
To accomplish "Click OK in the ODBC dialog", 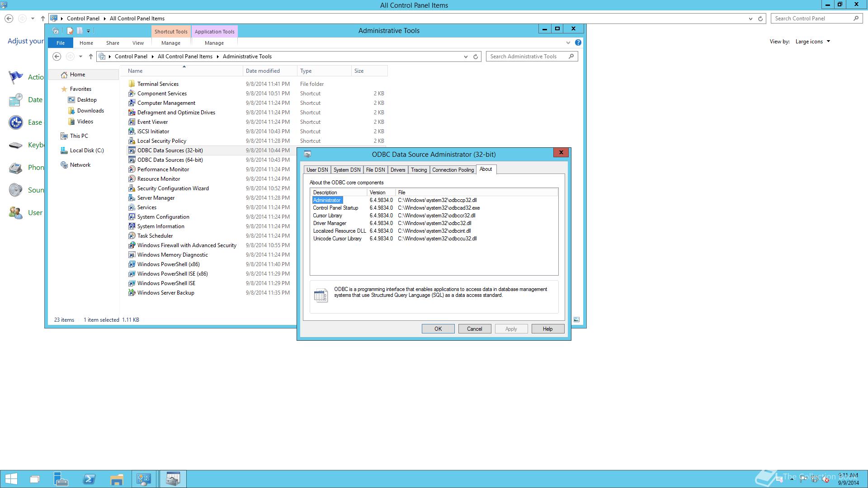I will [438, 329].
